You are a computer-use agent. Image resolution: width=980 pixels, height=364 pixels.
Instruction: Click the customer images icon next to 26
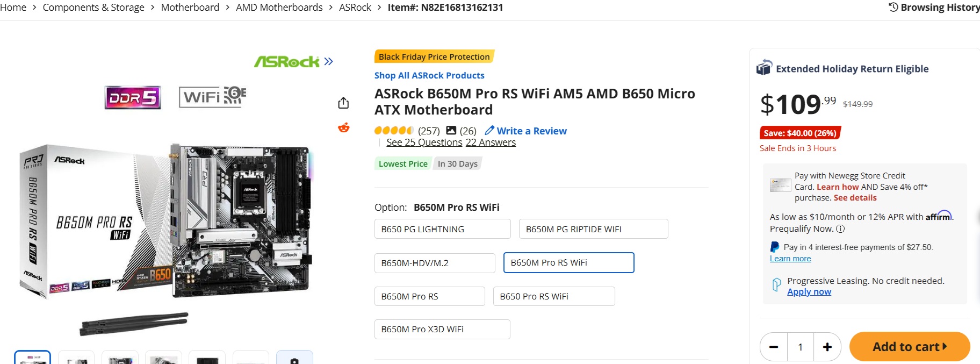pyautogui.click(x=451, y=131)
